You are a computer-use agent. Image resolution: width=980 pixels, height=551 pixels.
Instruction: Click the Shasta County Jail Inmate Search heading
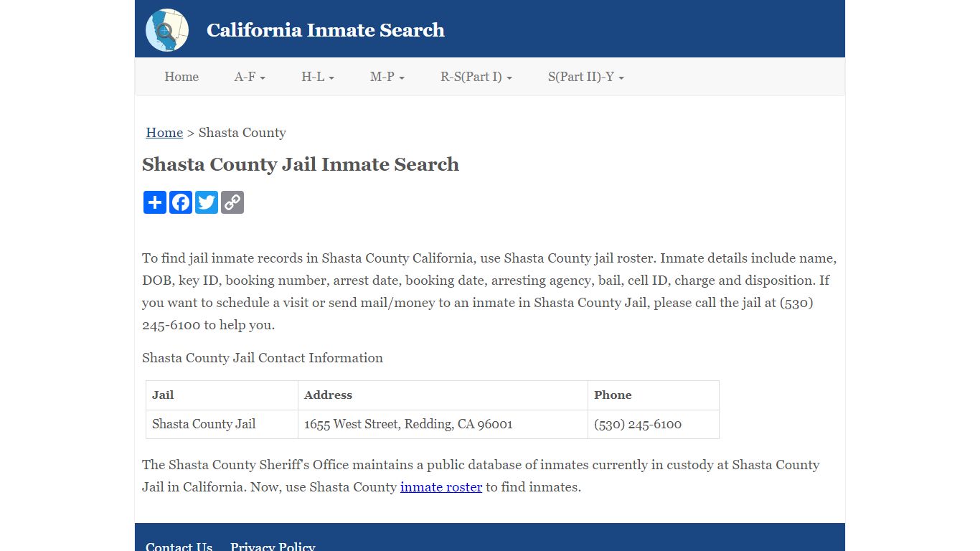pos(301,164)
